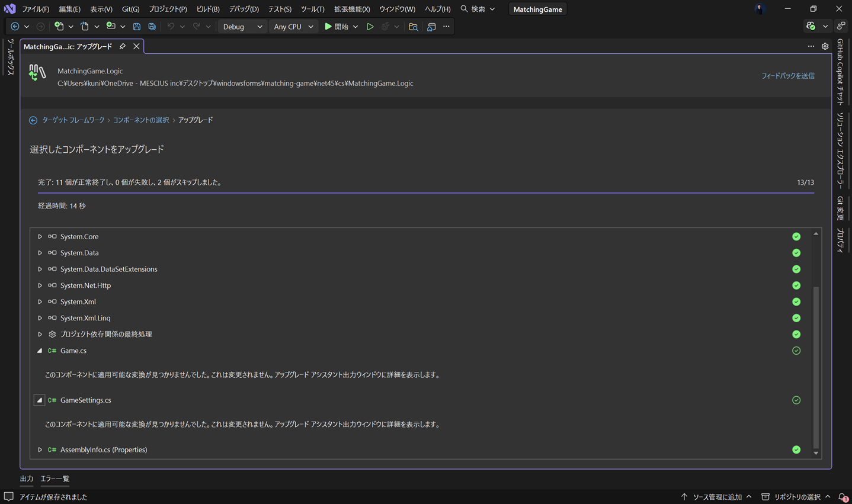Click the Save All toolbar icon

pyautogui.click(x=152, y=27)
